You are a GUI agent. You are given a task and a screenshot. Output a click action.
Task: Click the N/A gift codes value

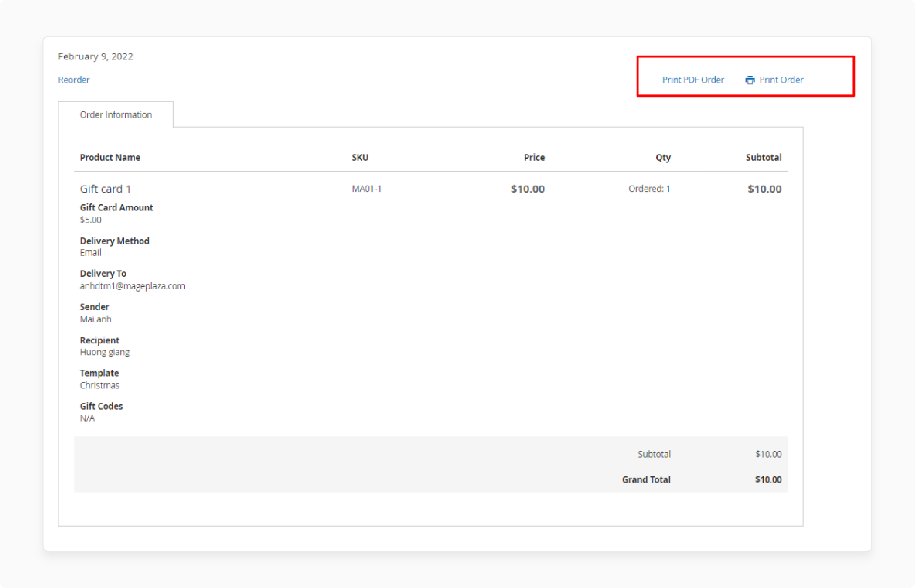87,418
